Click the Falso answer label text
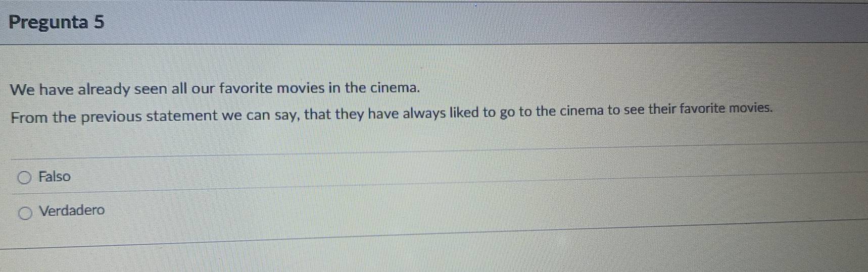Viewport: 868px width, 272px height. (x=55, y=177)
